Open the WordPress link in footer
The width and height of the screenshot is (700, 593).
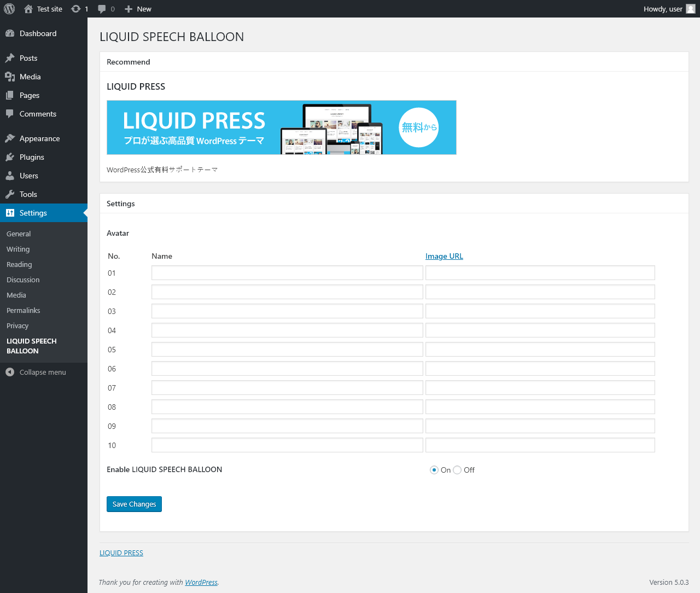click(x=201, y=582)
